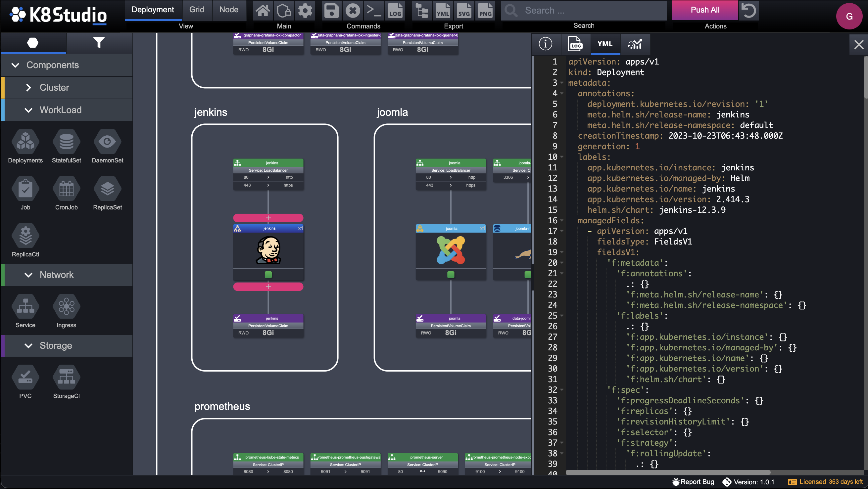Click the green pod status square under jenkins
The height and width of the screenshot is (489, 868).
point(268,275)
